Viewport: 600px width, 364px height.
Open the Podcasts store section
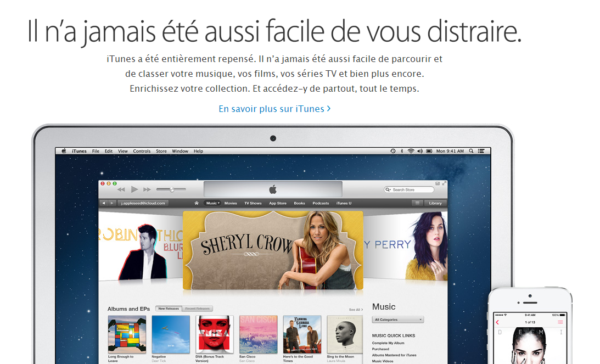[x=321, y=203]
